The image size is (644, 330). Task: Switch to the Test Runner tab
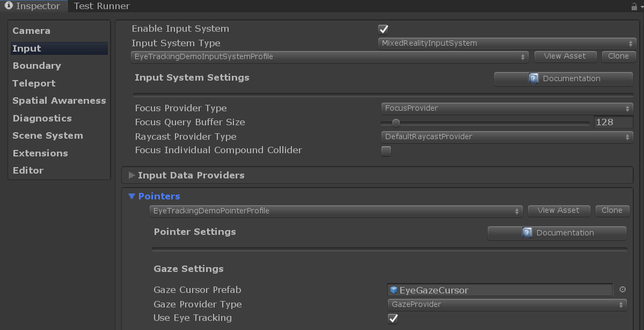[102, 6]
